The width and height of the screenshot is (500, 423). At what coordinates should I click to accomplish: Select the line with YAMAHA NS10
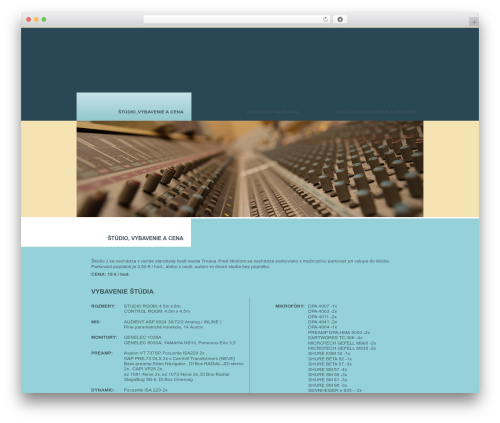click(x=180, y=343)
